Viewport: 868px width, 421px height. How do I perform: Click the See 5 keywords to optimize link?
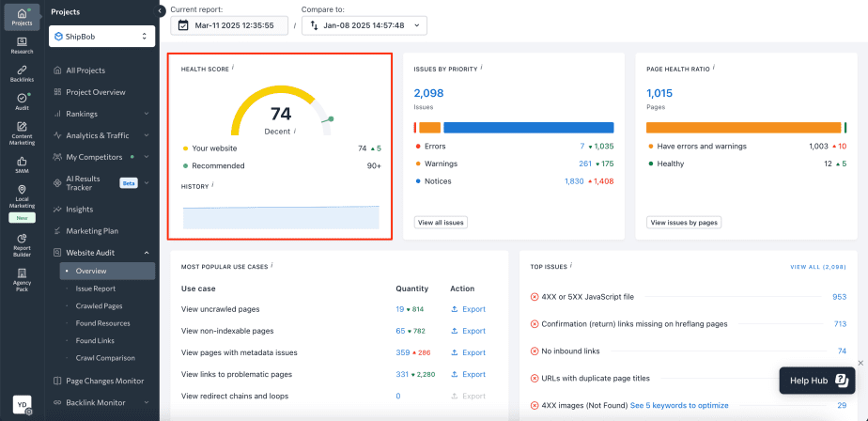(679, 405)
